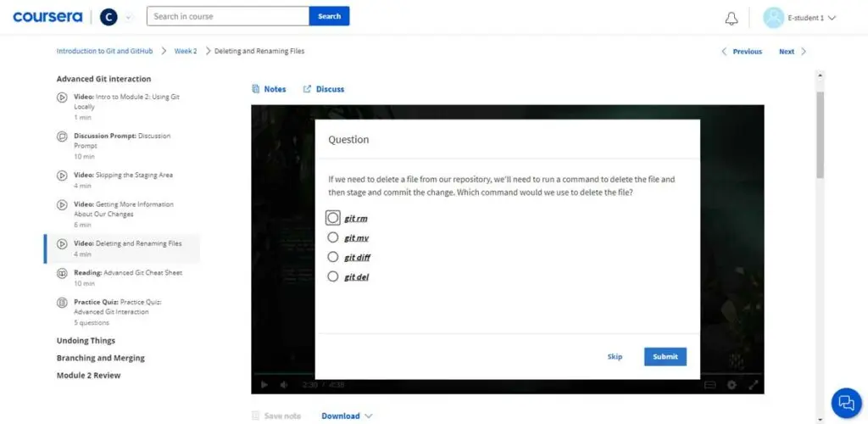Click the round C course badge
This screenshot has height=424, width=868.
108,17
